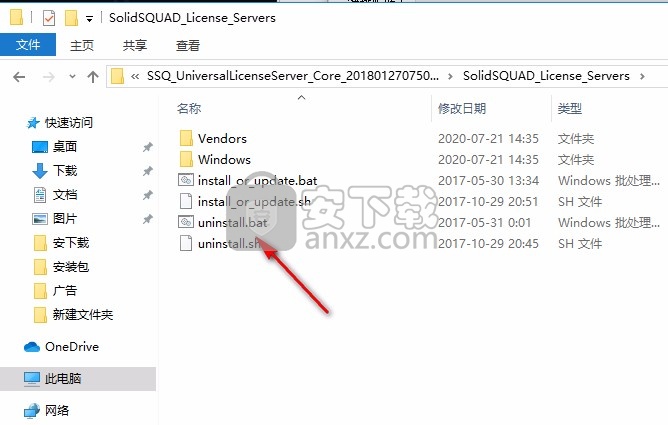Click SSQ_UniversalLicenseServer_Core path segment in address bar
Viewport: 668px width, 425px height.
click(293, 76)
